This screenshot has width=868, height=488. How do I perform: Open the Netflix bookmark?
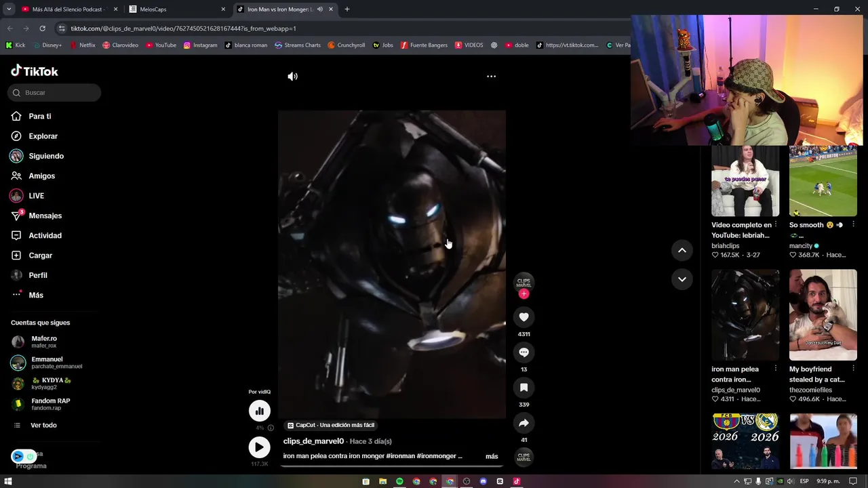[82, 45]
